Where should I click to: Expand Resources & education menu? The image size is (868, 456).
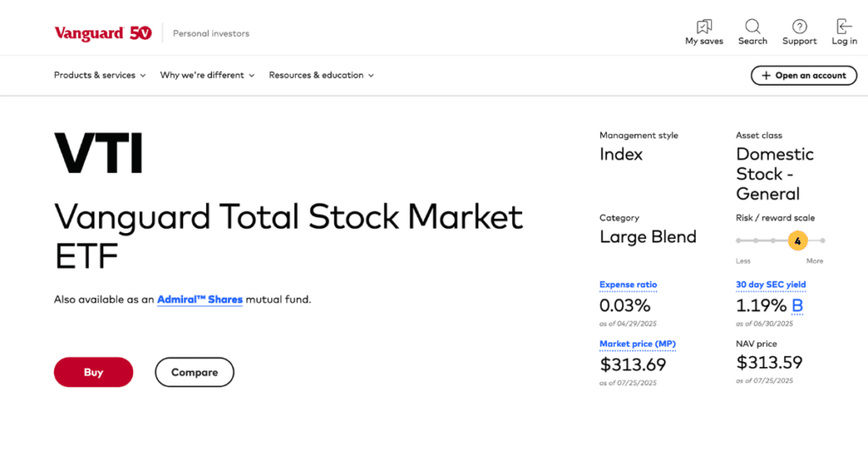pyautogui.click(x=321, y=75)
